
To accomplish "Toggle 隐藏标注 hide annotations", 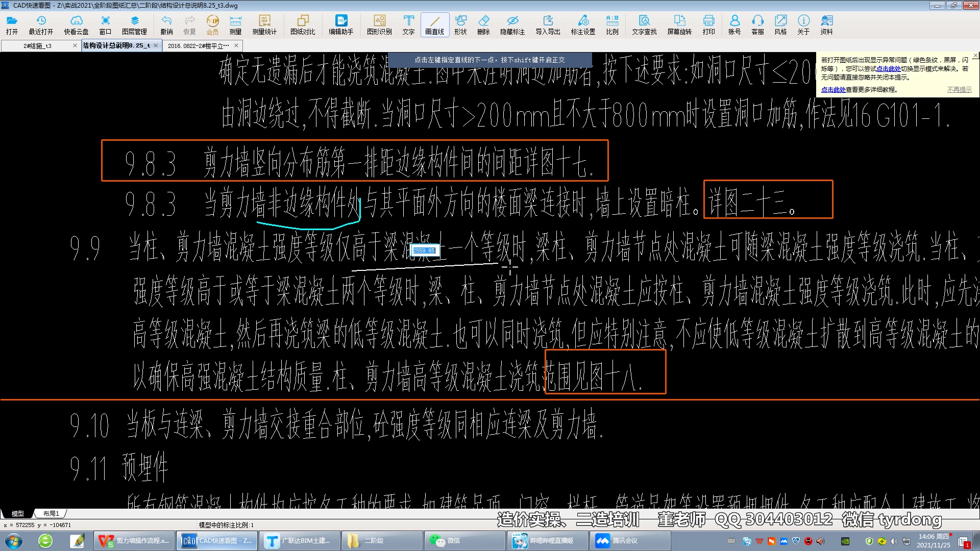I will pos(512,24).
